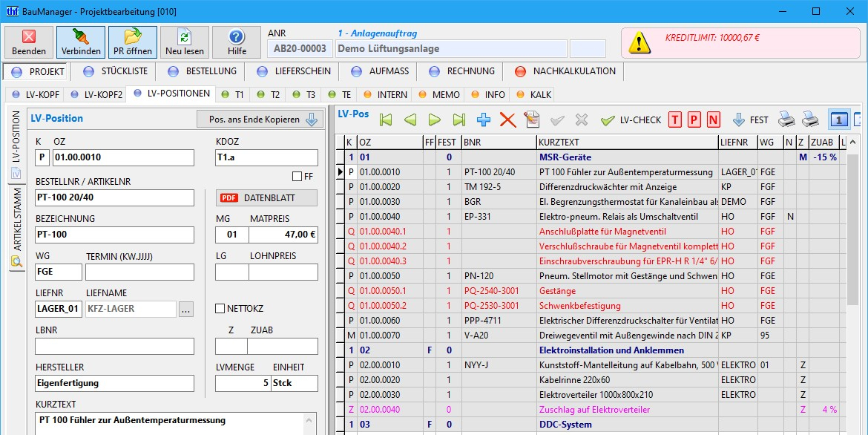Click into the MATPREIS input field
The height and width of the screenshot is (435, 868).
click(283, 235)
